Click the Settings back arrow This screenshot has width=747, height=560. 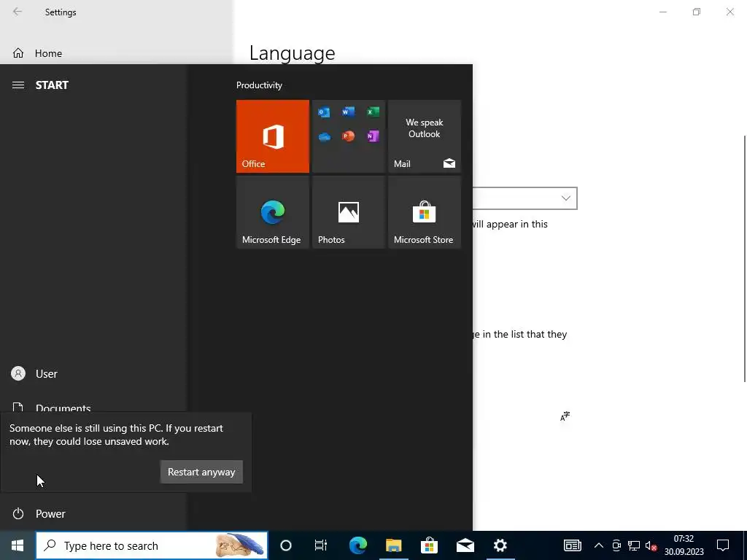(18, 12)
